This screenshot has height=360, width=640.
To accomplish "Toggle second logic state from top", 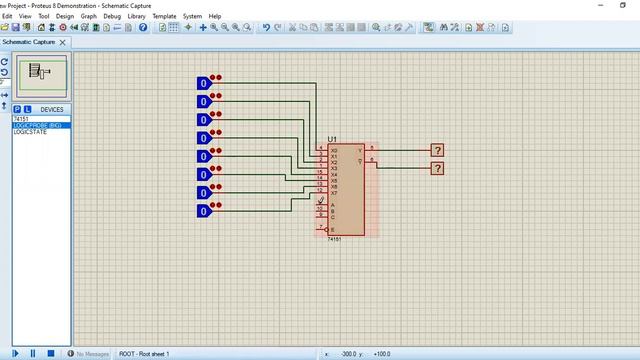I will 204,101.
